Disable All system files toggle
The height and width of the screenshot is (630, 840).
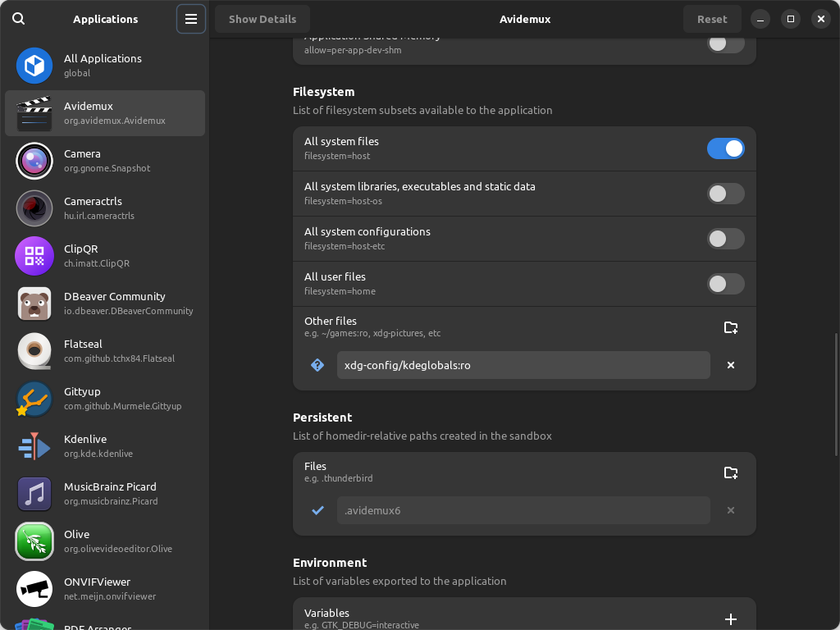pyautogui.click(x=725, y=148)
